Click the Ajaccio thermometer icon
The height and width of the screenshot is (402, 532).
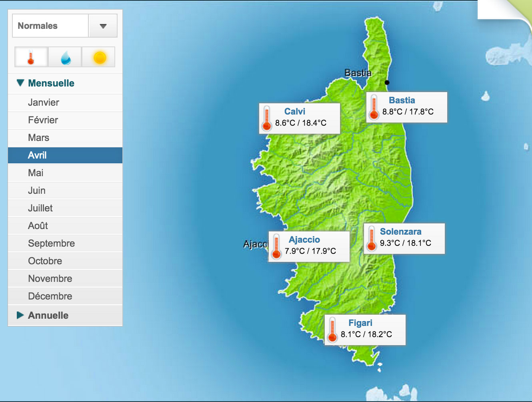[x=276, y=247]
